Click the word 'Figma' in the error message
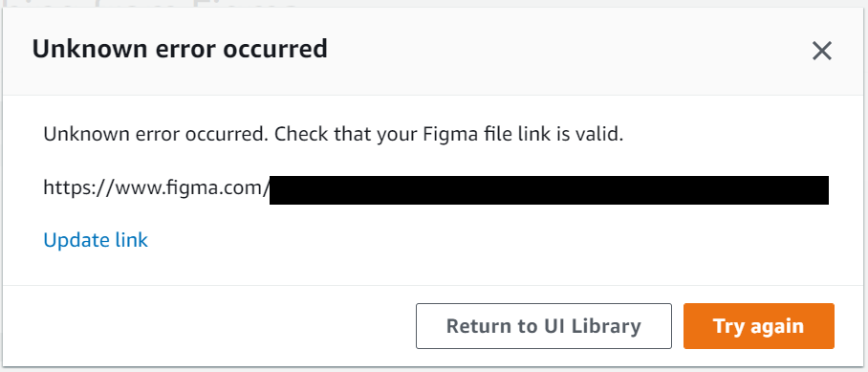Screen dimensions: 868x372 [440, 136]
